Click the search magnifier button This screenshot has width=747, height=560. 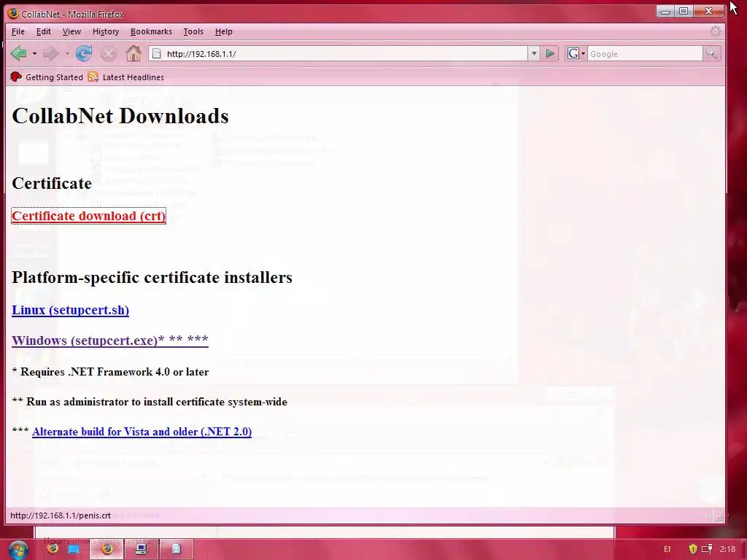click(x=711, y=54)
